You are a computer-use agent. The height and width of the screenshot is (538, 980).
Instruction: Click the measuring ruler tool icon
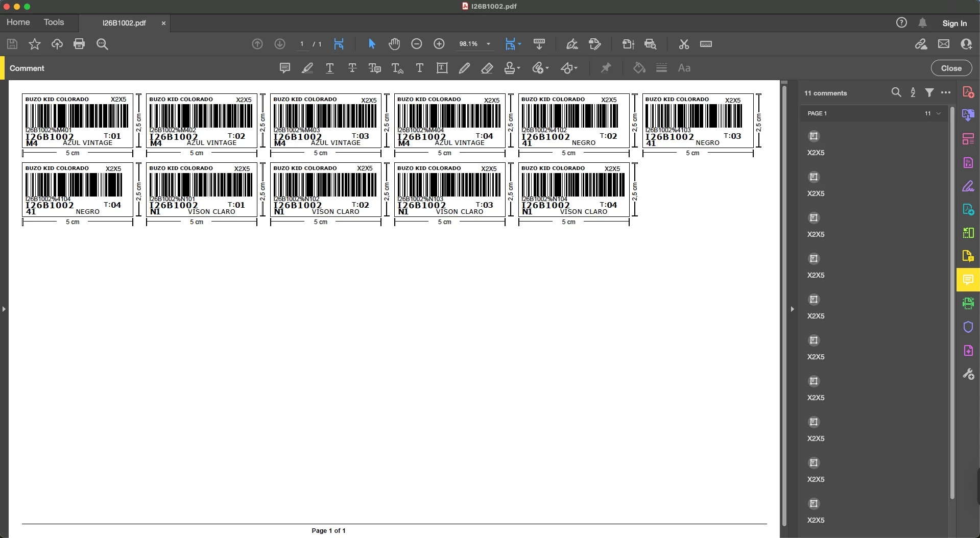tap(706, 44)
